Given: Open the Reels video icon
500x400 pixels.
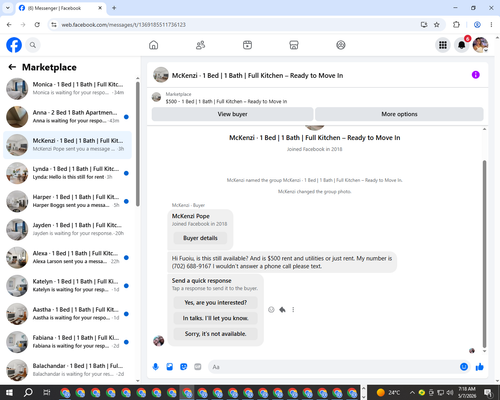Looking at the screenshot, I should click(247, 45).
